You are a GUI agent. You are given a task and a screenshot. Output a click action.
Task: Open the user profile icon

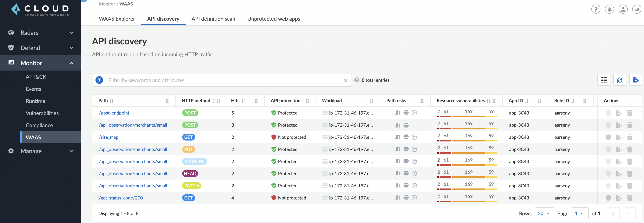(x=623, y=9)
